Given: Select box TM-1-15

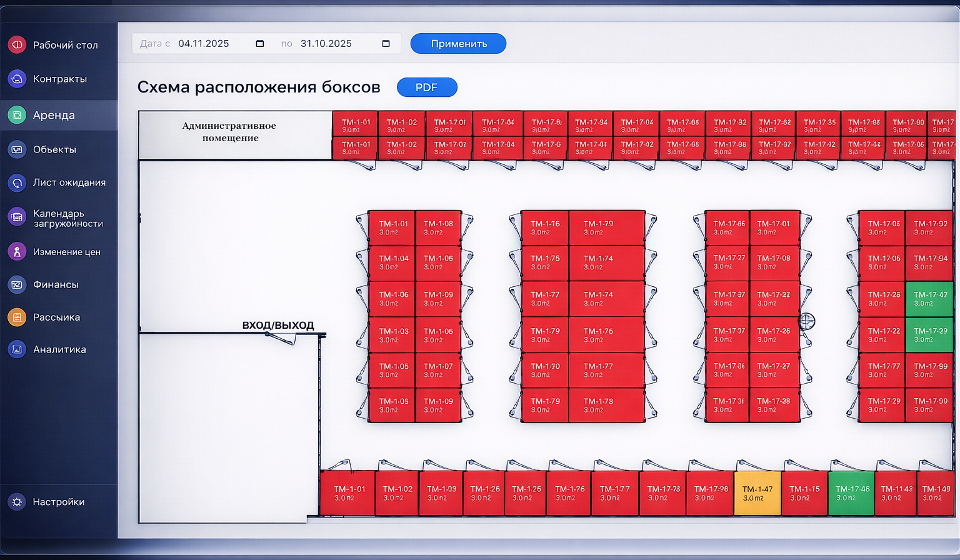Looking at the screenshot, I should pos(804,493).
